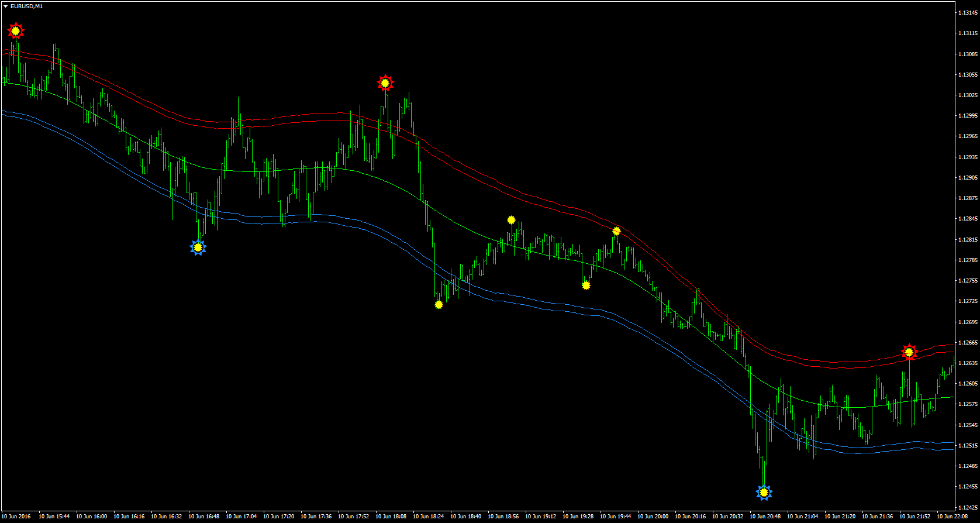Click the 10 Jun 20:48 time label

(x=765, y=517)
